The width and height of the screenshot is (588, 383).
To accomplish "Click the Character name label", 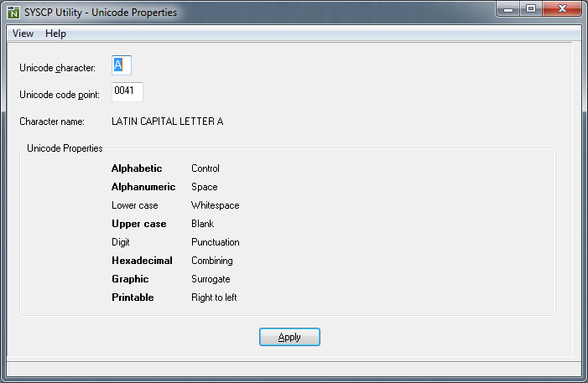I will click(52, 122).
